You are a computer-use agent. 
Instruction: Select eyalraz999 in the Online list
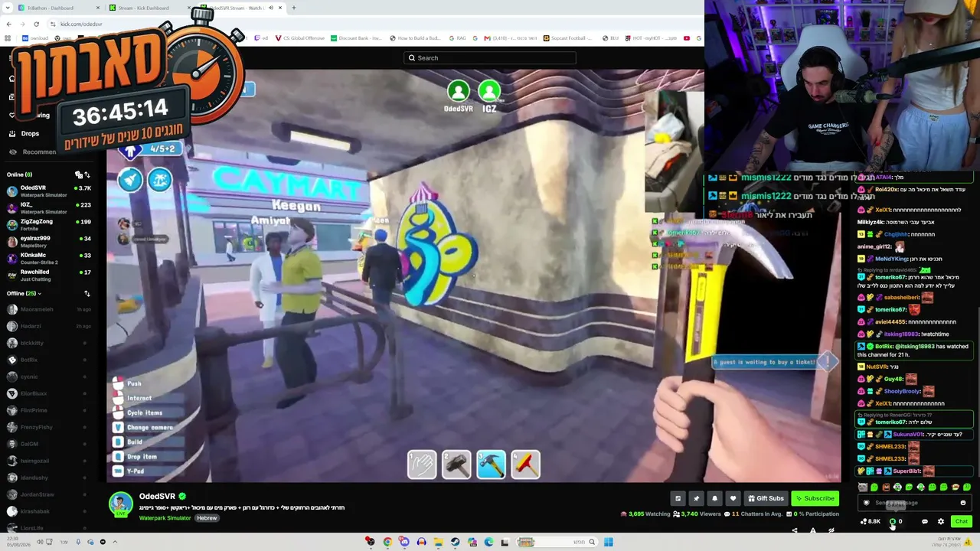50,241
